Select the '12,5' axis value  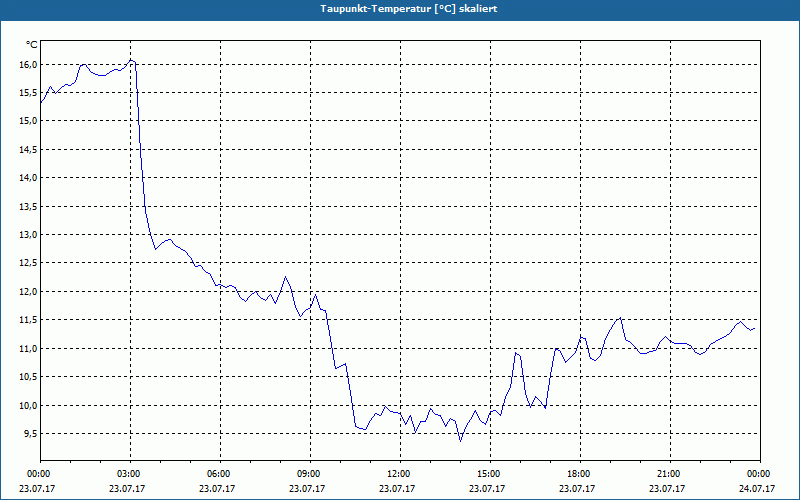pos(29,263)
